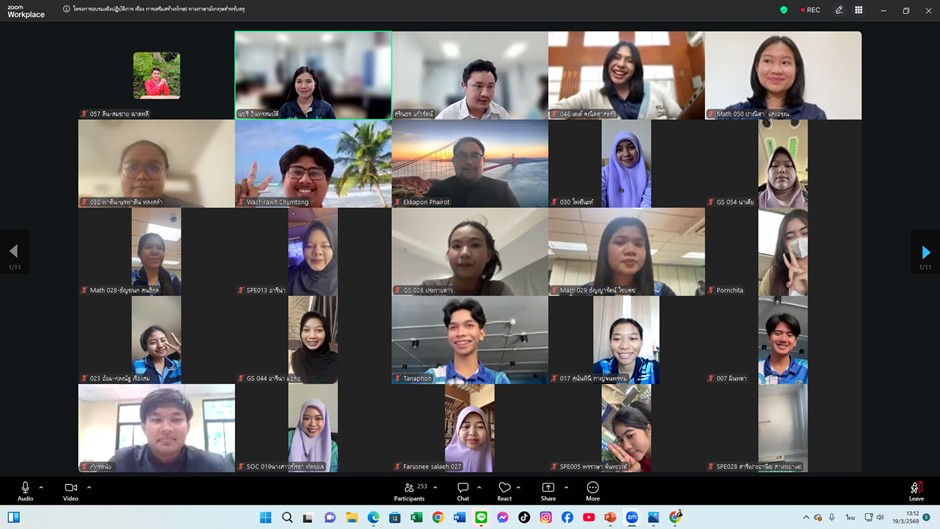Open the Participants panel
Viewport: 940px width, 529px height.
click(408, 489)
